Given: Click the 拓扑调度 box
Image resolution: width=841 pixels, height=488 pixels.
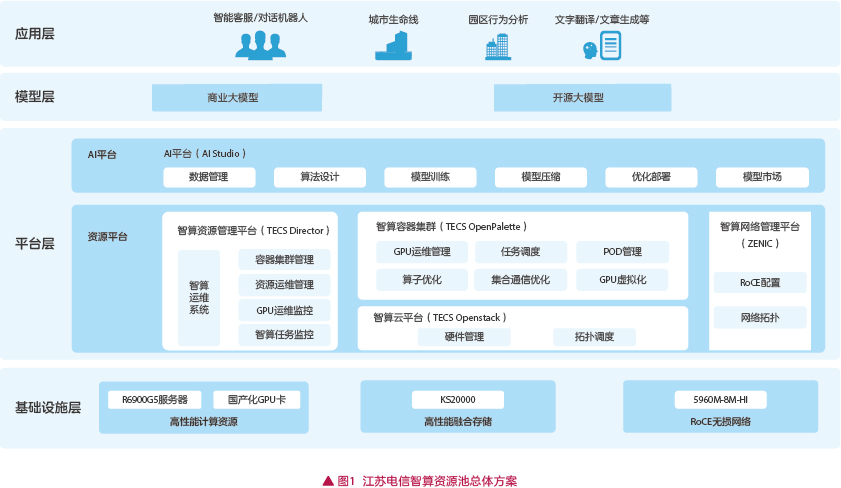Looking at the screenshot, I should point(594,337).
